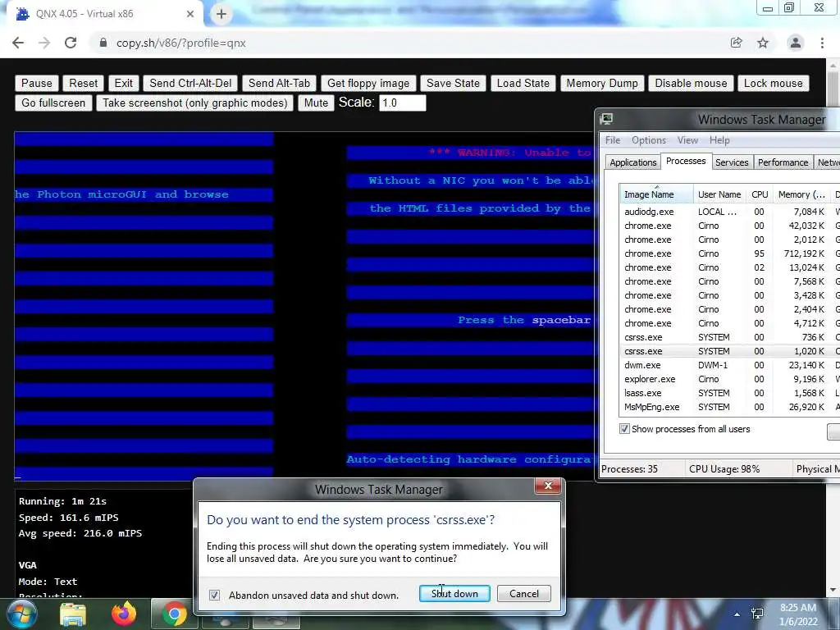Switch to Processes tab

pos(686,162)
